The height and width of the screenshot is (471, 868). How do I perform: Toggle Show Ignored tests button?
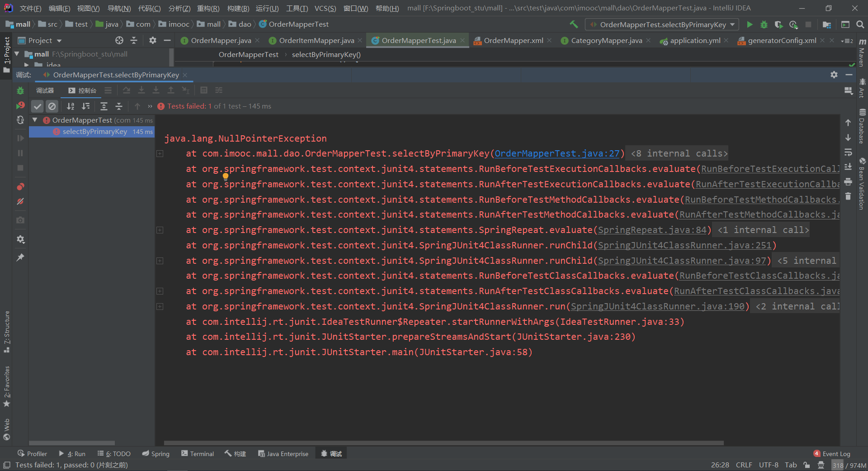coord(52,106)
